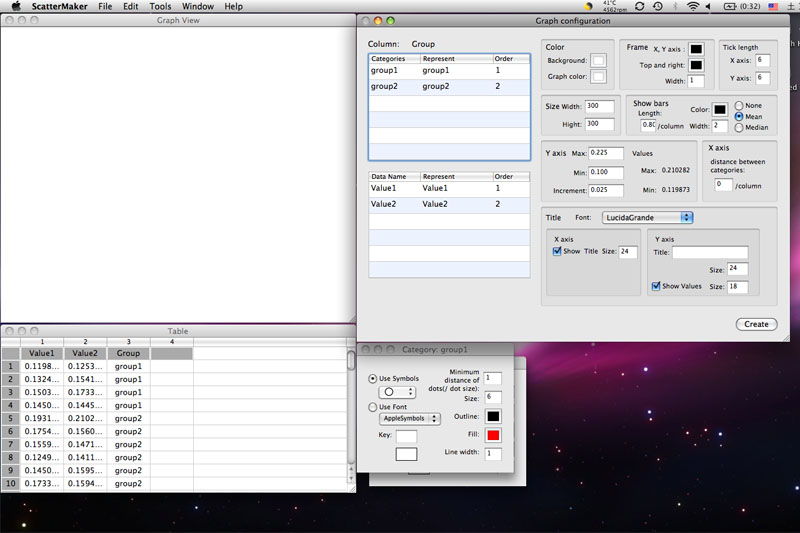The height and width of the screenshot is (533, 800).
Task: Click the Y axis Min field
Action: [606, 172]
